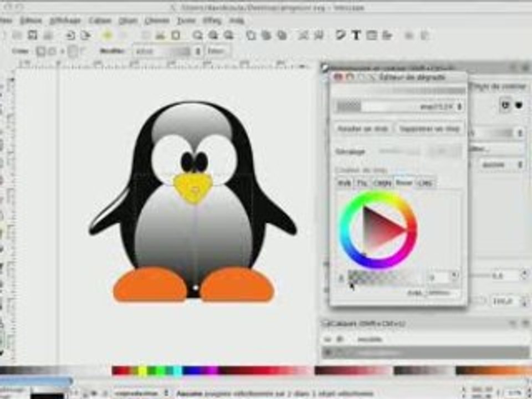Switch to the RVB color tab
This screenshot has height=399, width=532.
point(344,183)
